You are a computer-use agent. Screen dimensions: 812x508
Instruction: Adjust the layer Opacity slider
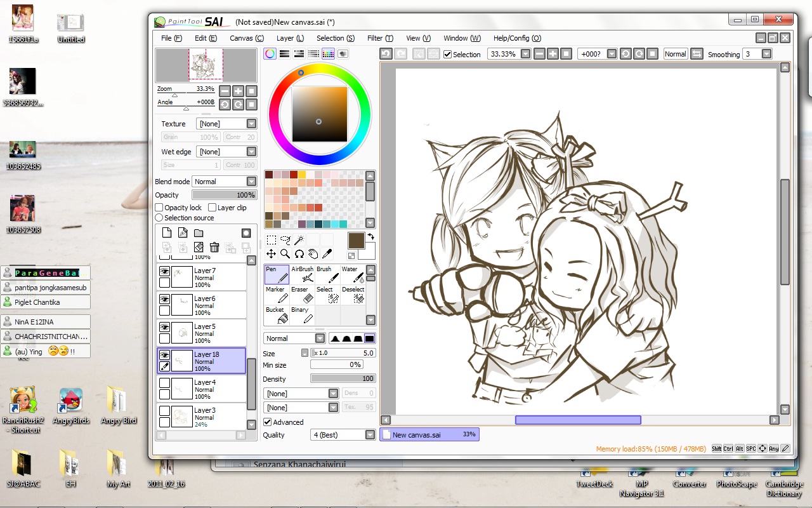[224, 195]
